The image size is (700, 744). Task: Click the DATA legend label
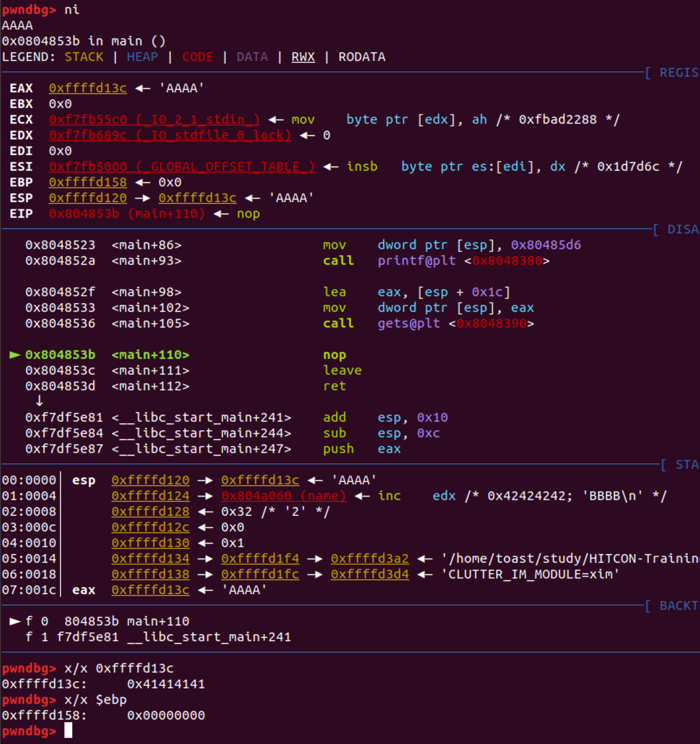[x=252, y=57]
